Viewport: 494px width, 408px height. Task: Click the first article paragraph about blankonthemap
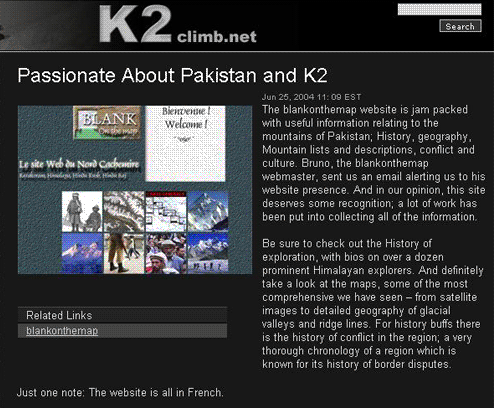[373, 163]
